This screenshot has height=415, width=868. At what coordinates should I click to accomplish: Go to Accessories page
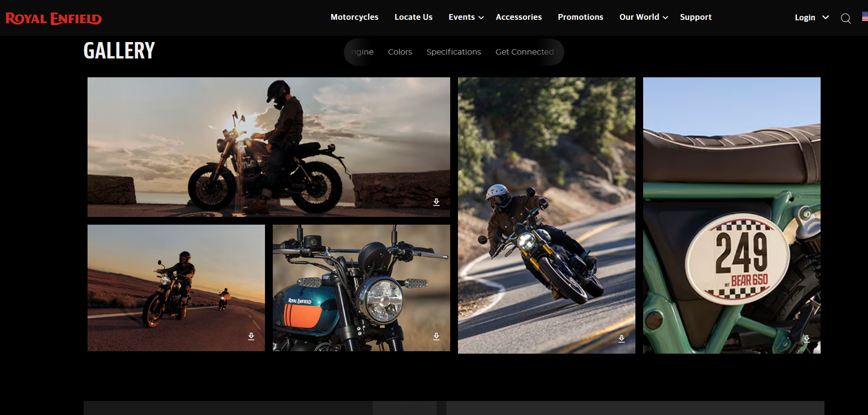[519, 17]
